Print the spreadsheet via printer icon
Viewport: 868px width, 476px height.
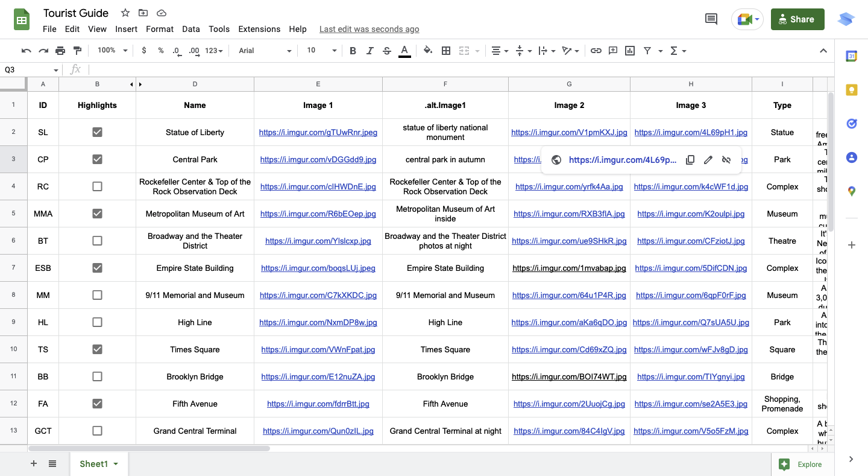(60, 51)
